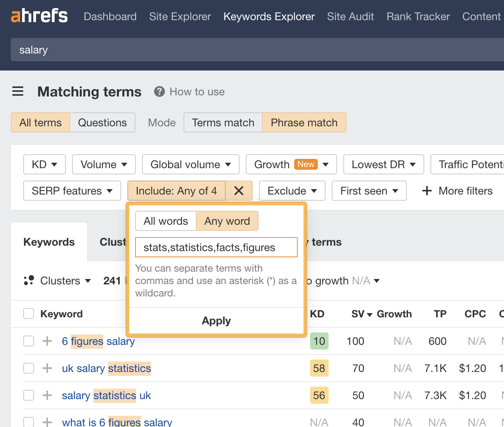Switch to the Questions tab

click(102, 122)
